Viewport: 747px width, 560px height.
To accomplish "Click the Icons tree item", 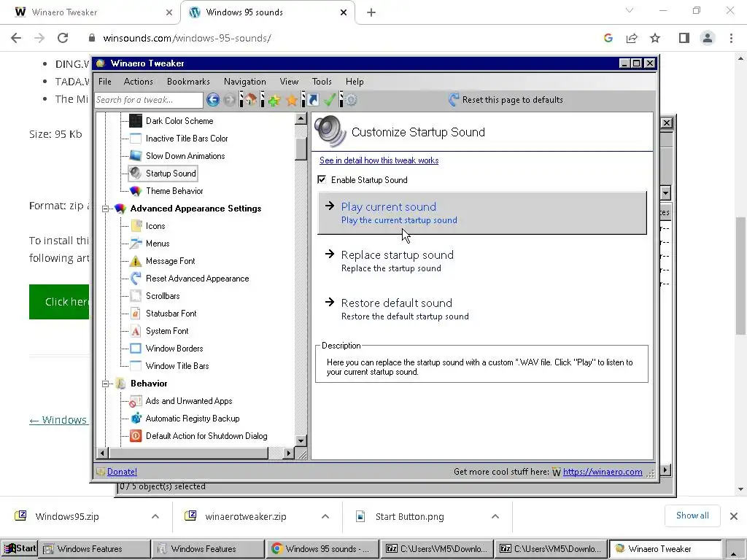I will [155, 226].
